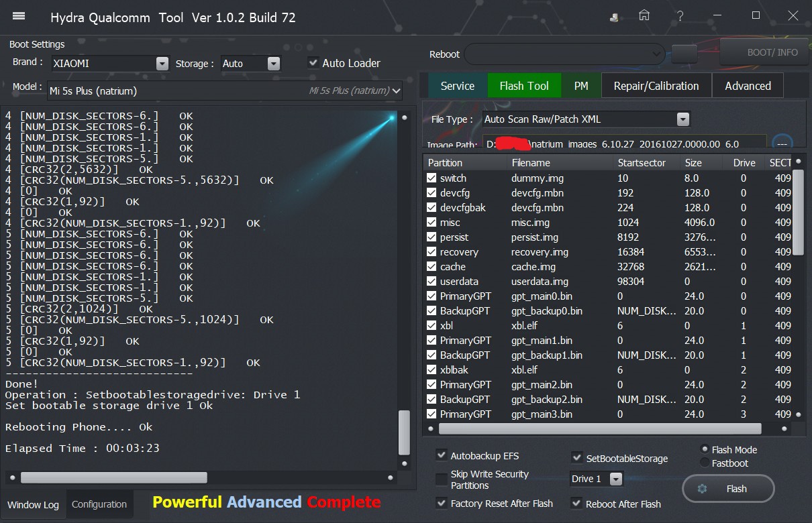
Task: Click the Flash button
Action: tap(728, 489)
